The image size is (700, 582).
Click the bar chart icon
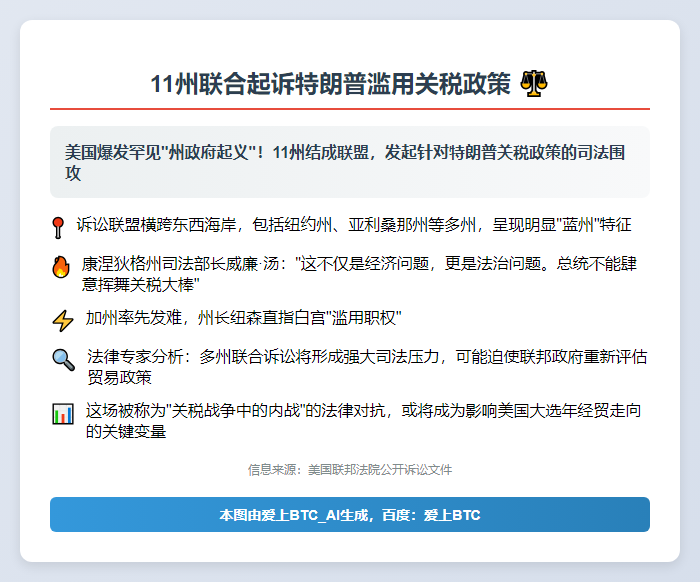click(x=63, y=414)
